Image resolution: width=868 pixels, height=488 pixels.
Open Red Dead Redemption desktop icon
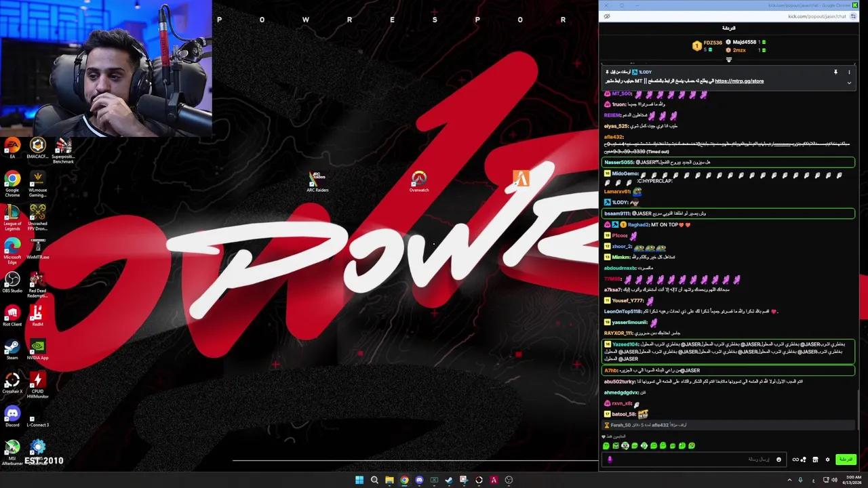pyautogui.click(x=37, y=285)
